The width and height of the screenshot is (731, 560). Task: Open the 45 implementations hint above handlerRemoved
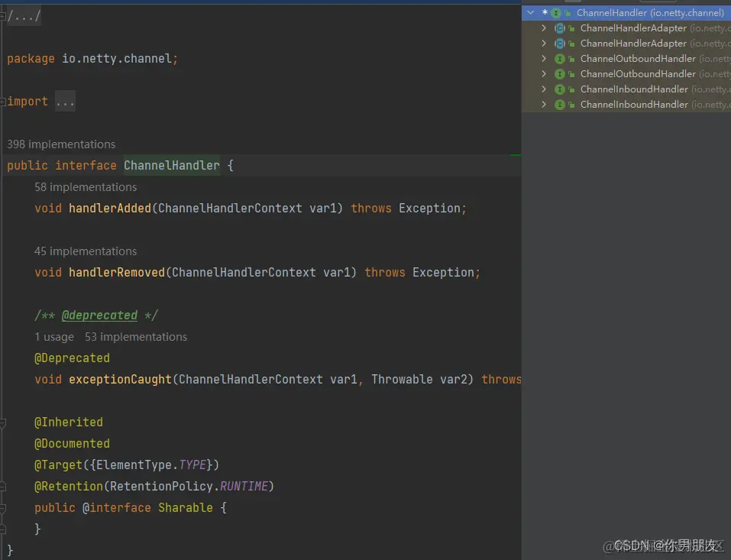[86, 251]
